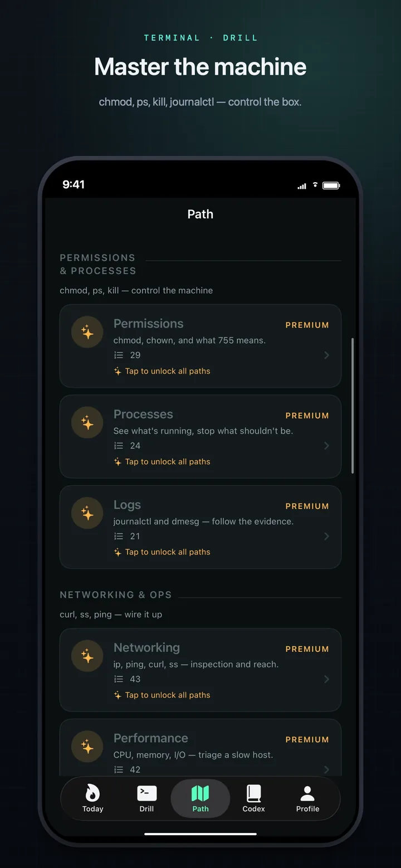
Task: Tap the sparkle icon on the Permissions card
Action: point(87,331)
